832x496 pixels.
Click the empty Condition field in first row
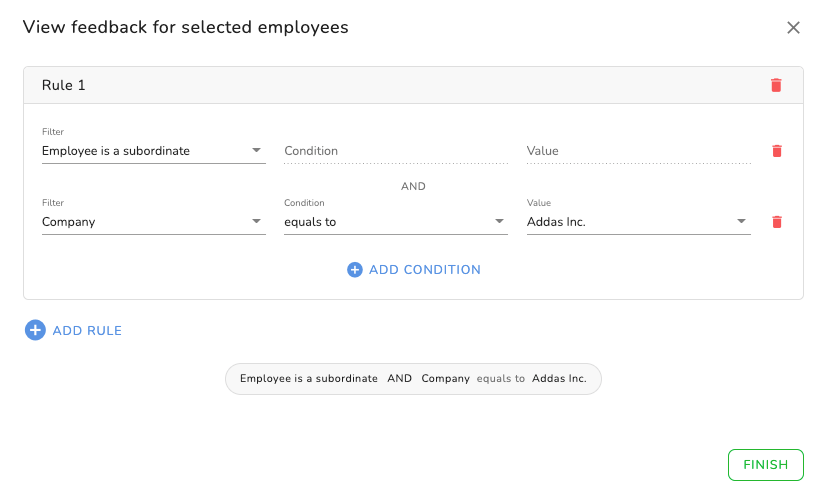(x=395, y=151)
